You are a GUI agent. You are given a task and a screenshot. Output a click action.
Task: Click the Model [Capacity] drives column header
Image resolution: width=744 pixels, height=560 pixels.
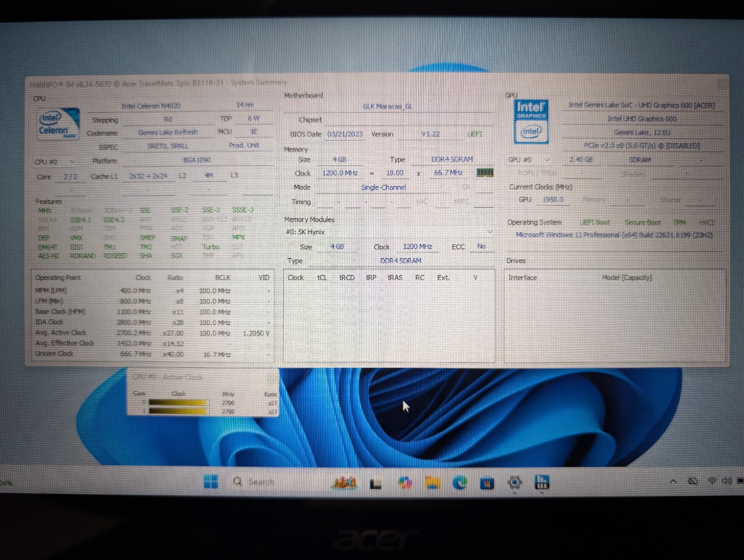click(x=627, y=277)
